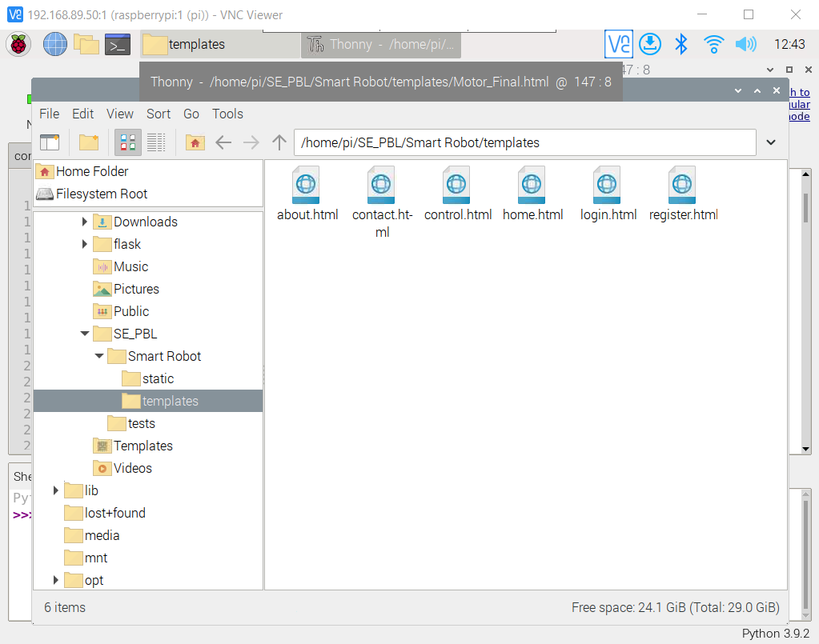This screenshot has height=644, width=819.
Task: Open the Wi-Fi network menu
Action: tap(713, 44)
